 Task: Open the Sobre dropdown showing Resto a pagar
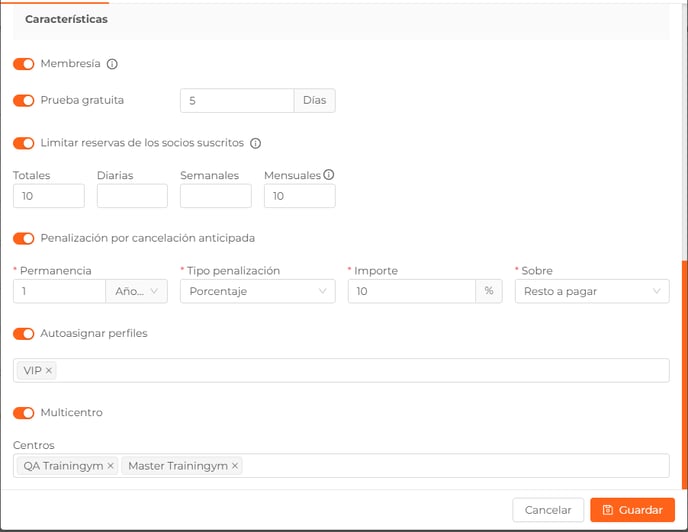(x=592, y=291)
